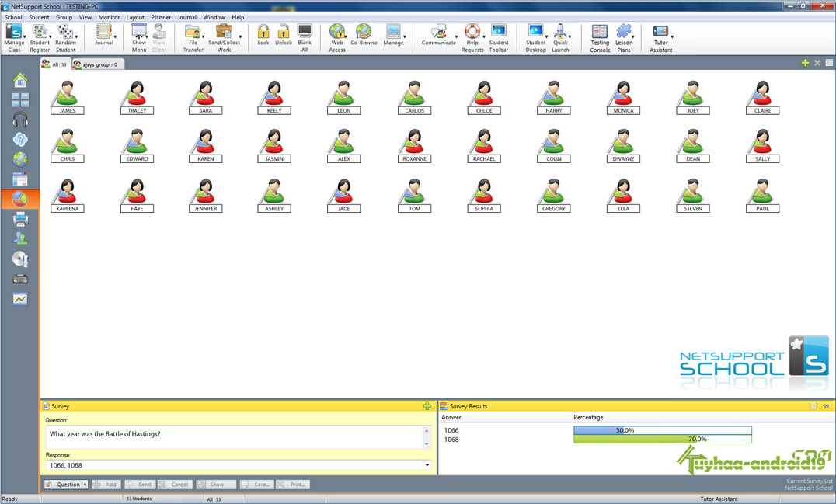Click the 30.0% result bar for 1066
This screenshot has width=836, height=504.
(663, 430)
